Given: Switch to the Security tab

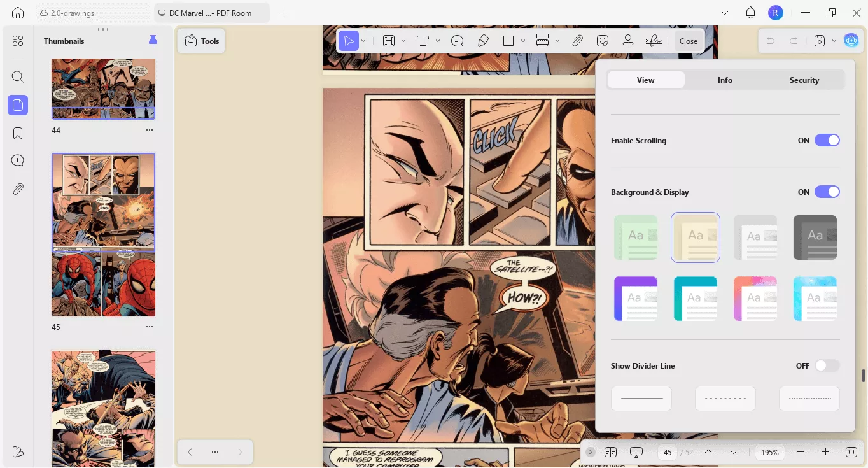Looking at the screenshot, I should [804, 80].
